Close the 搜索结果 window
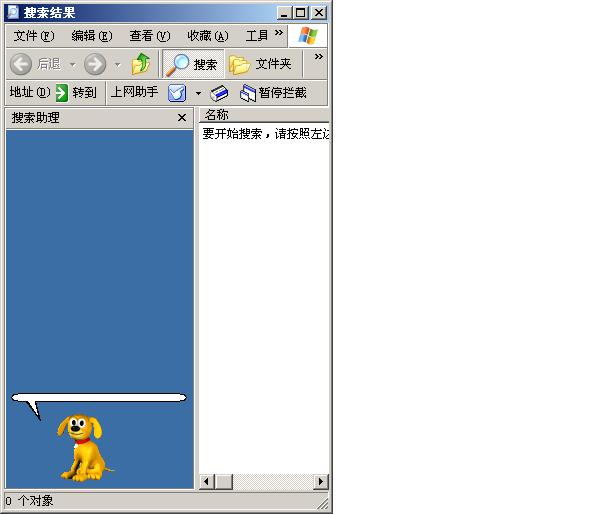This screenshot has width=594, height=514. click(319, 13)
